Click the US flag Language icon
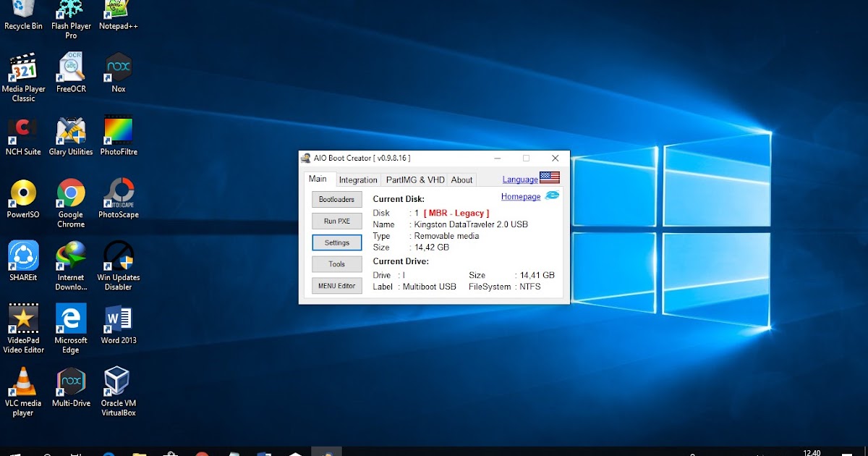Screen dimensions: 868x456 tap(550, 178)
